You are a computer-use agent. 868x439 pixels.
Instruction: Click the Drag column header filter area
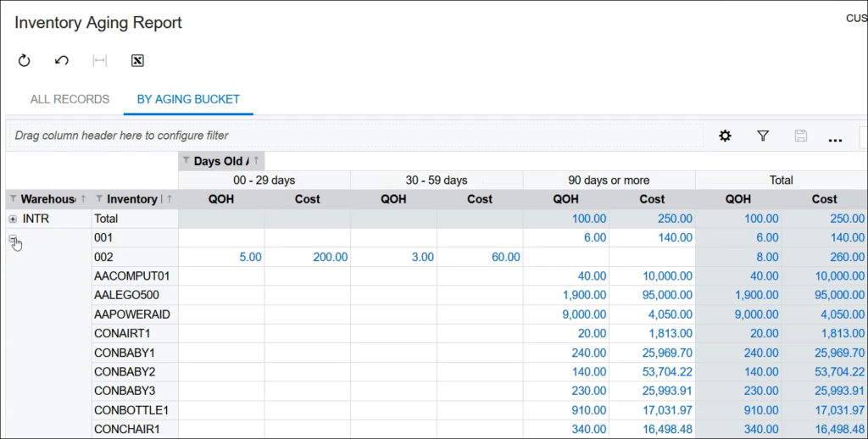[x=357, y=136]
